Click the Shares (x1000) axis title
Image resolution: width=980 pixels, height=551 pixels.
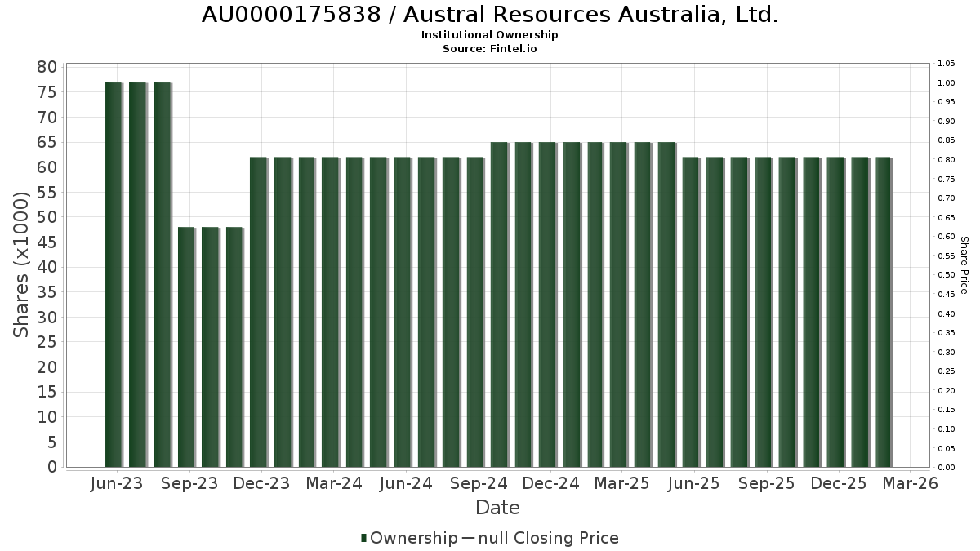[22, 264]
